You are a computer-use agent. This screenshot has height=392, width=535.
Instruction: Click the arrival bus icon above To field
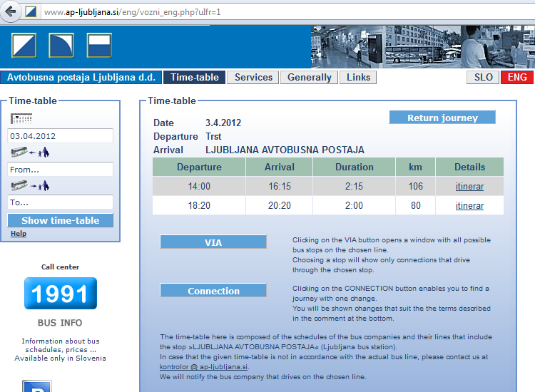coord(29,185)
